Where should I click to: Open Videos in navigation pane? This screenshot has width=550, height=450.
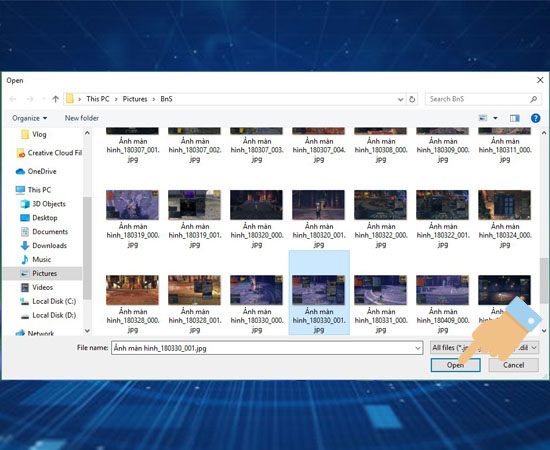point(37,288)
